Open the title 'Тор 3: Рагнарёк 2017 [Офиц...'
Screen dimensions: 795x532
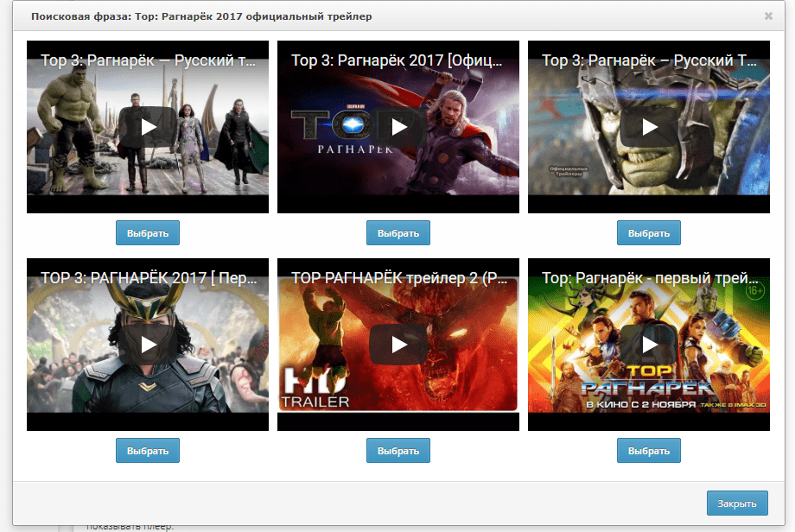point(397,60)
